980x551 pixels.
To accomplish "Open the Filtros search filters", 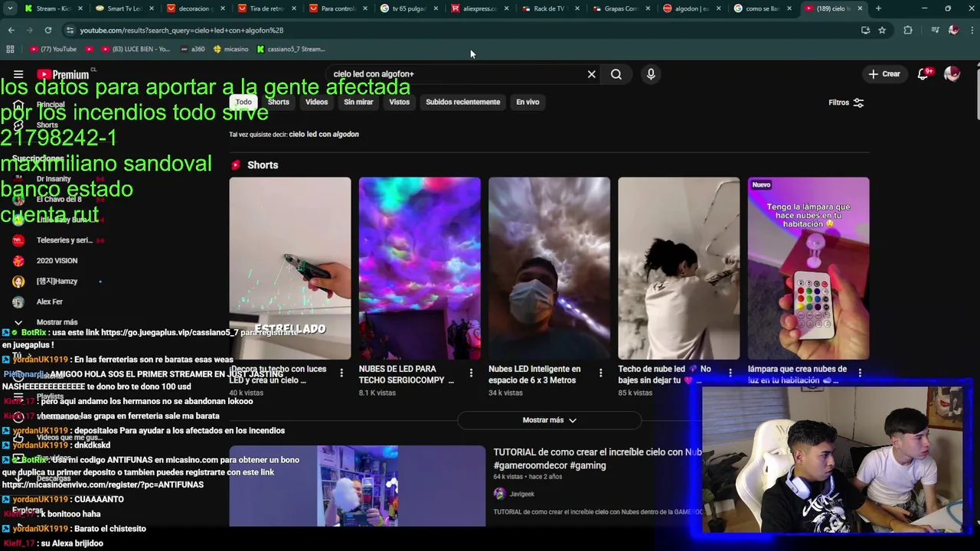I will pyautogui.click(x=846, y=103).
